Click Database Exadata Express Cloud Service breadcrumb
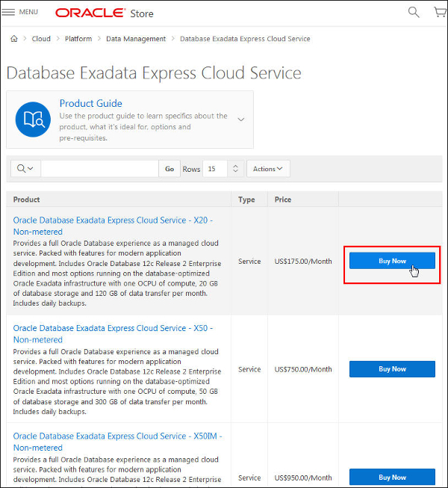 point(245,39)
